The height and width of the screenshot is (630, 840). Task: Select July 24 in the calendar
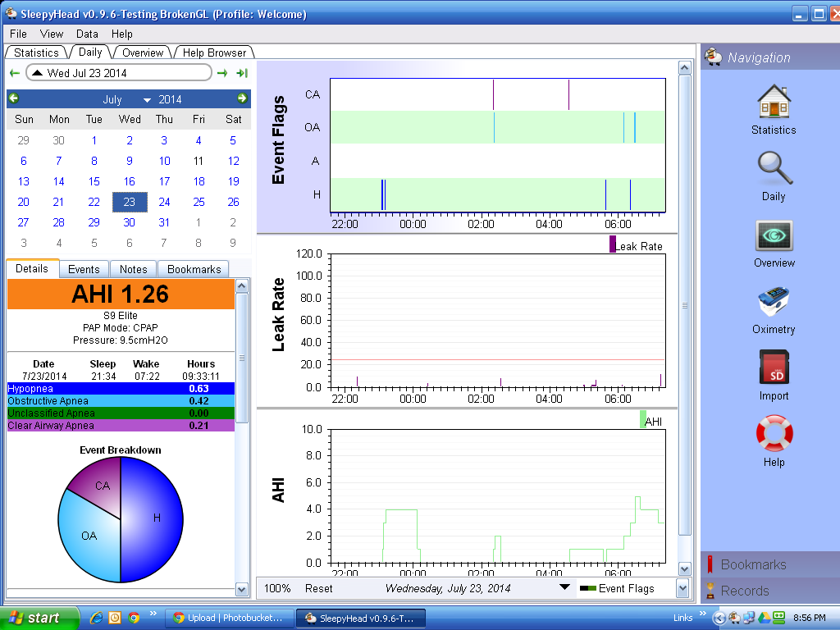click(164, 202)
